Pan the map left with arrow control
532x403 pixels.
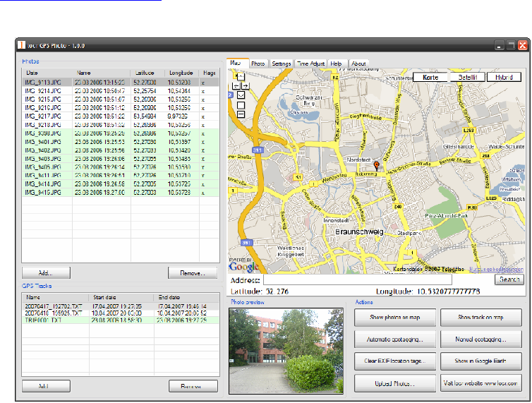point(236,85)
